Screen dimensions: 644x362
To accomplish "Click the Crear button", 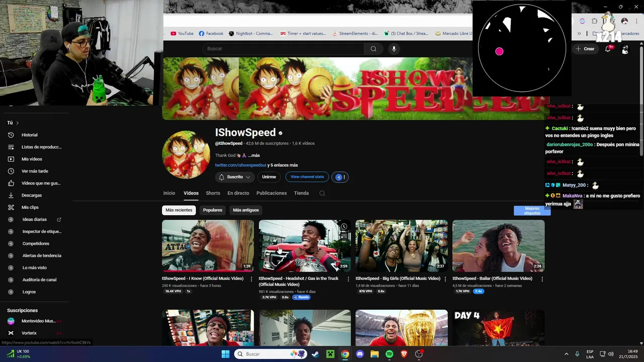I will tap(585, 49).
